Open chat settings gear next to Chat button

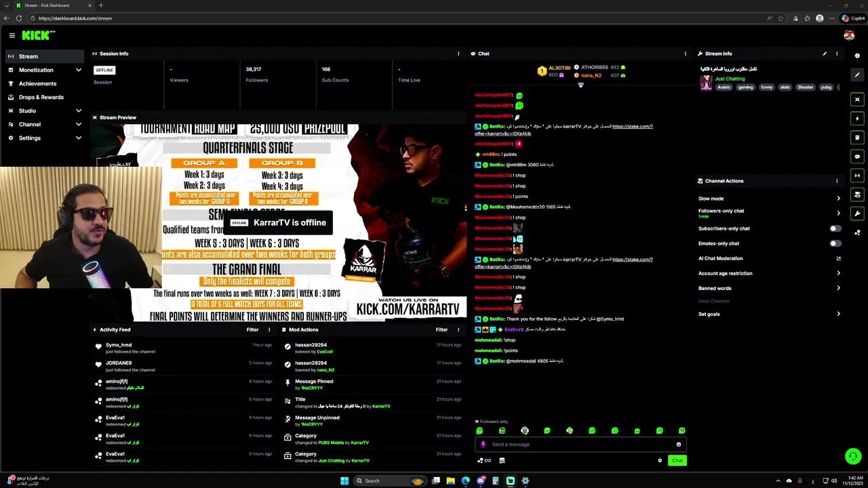click(x=660, y=461)
